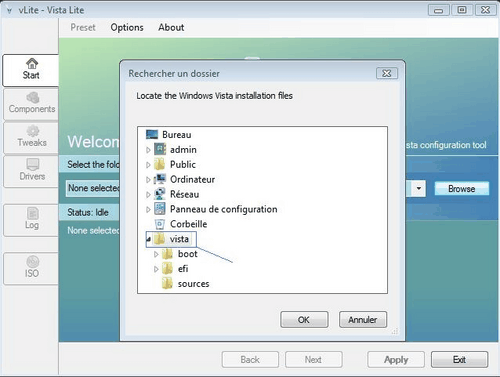
Task: Select the Public tree item label
Action: (x=183, y=164)
